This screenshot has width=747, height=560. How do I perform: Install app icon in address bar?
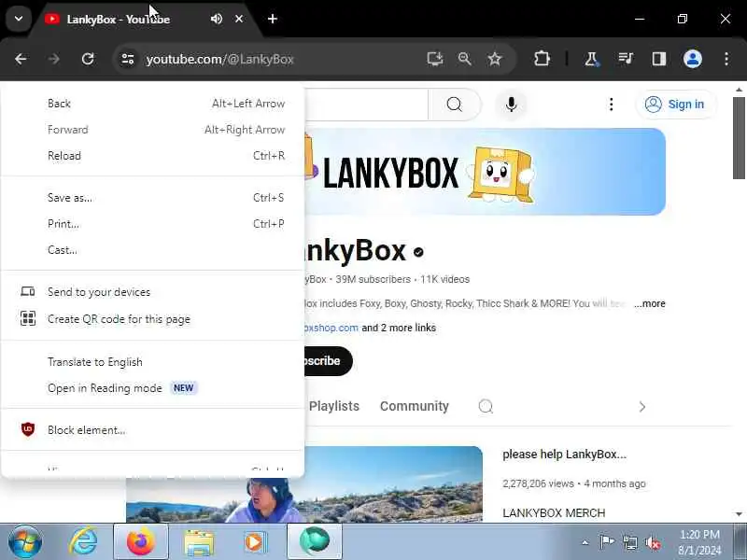coord(434,59)
